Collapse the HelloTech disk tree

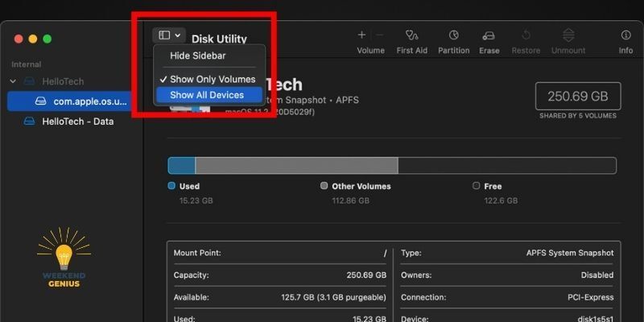click(x=13, y=81)
